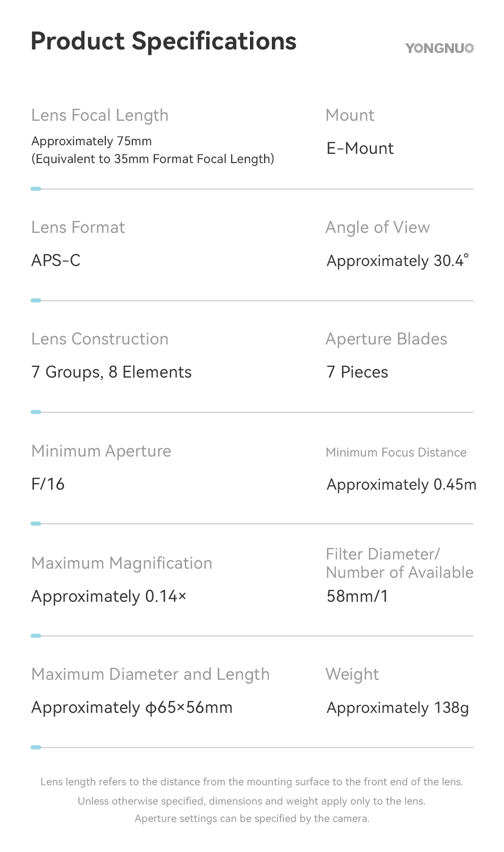The width and height of the screenshot is (504, 852).
Task: Select the Angle of View label
Action: pyautogui.click(x=378, y=228)
